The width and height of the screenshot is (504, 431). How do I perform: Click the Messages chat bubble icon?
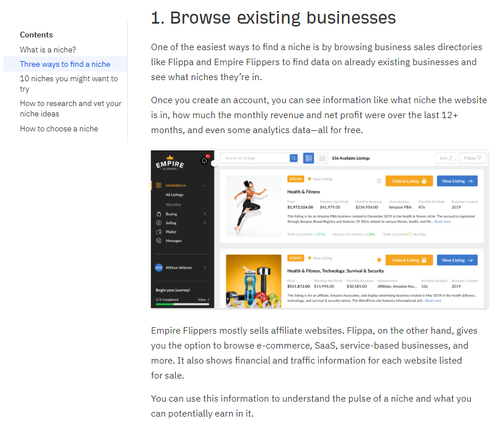(x=158, y=241)
